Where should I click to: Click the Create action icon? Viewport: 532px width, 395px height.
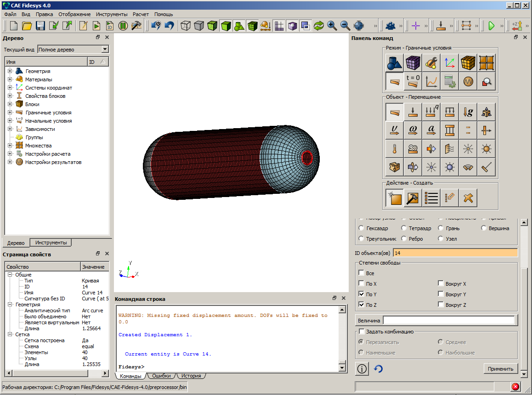395,198
